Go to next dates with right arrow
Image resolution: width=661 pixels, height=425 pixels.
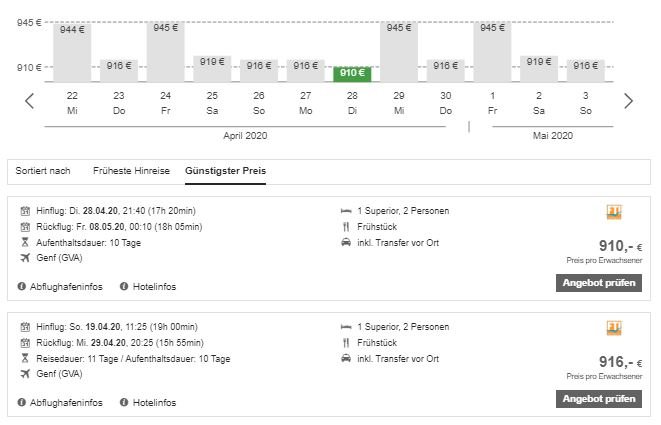[628, 101]
